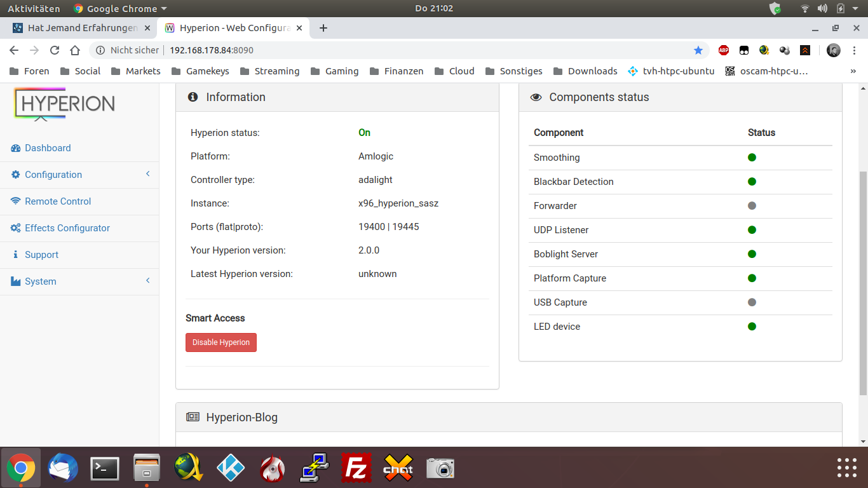Viewport: 868px width, 488px height.
Task: Open the Chrome three-dot menu
Action: [853, 50]
